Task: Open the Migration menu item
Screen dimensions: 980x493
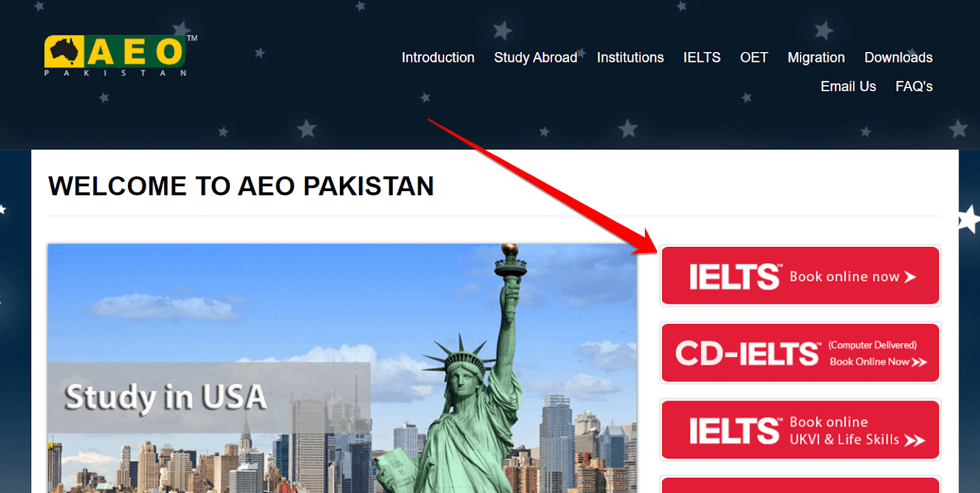Action: click(816, 58)
